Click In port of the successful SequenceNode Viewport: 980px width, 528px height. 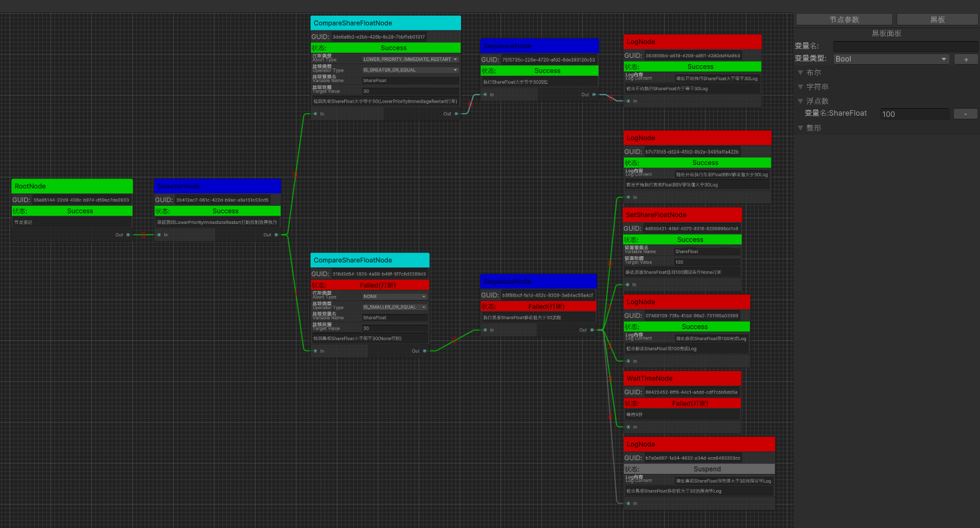485,95
